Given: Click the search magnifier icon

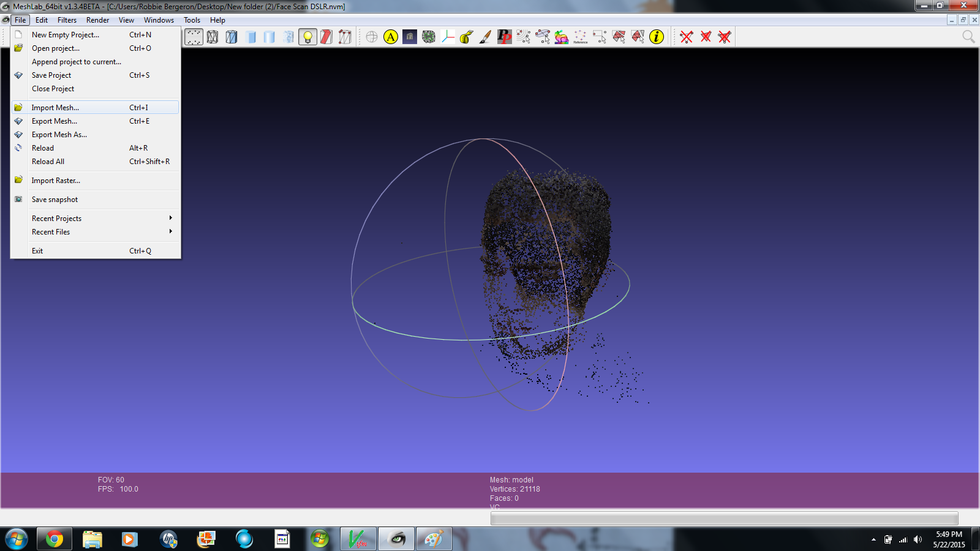Looking at the screenshot, I should (x=968, y=37).
